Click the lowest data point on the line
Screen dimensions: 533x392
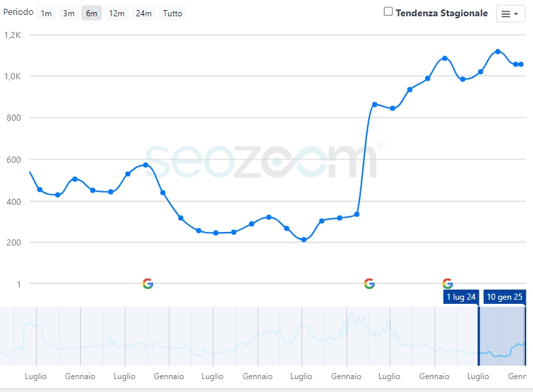coord(304,239)
